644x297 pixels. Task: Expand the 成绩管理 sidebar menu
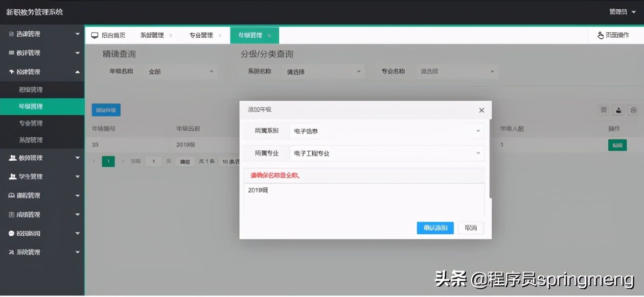click(x=42, y=214)
